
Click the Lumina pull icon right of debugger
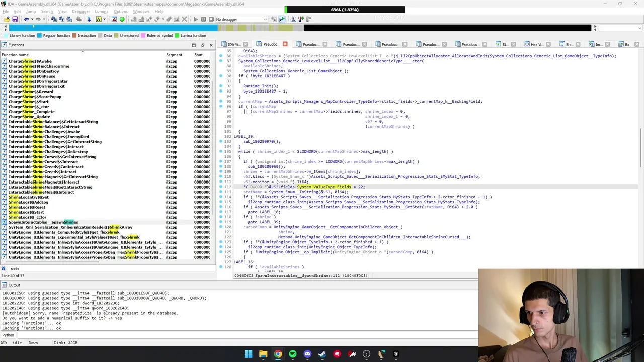[x=274, y=19]
